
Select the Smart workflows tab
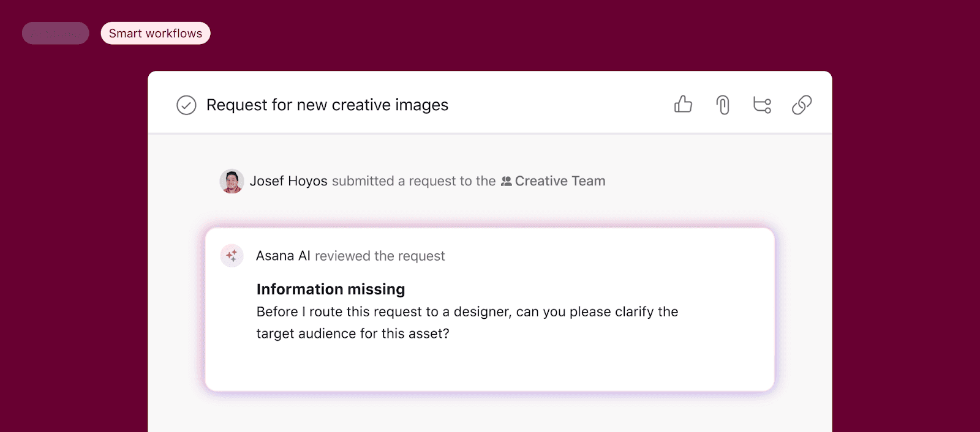[156, 34]
